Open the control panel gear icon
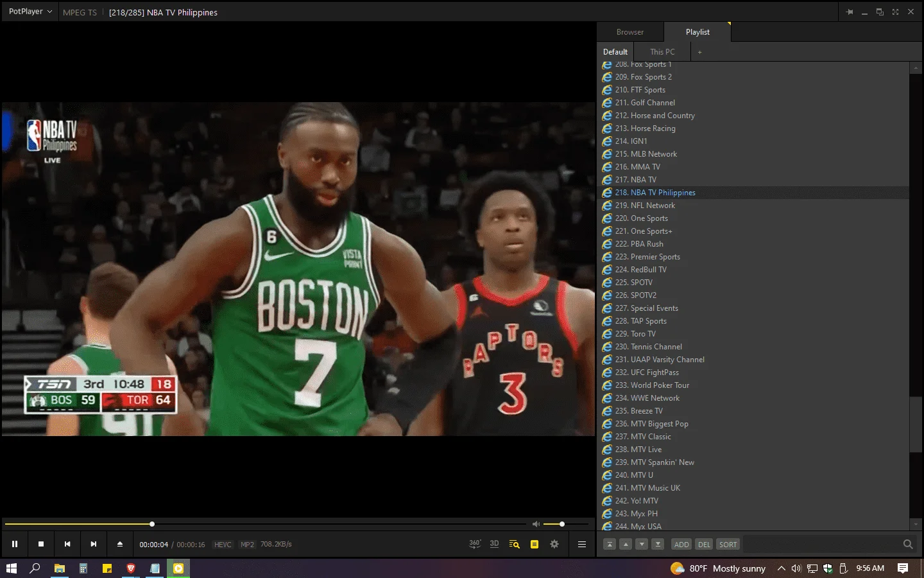 (x=554, y=544)
